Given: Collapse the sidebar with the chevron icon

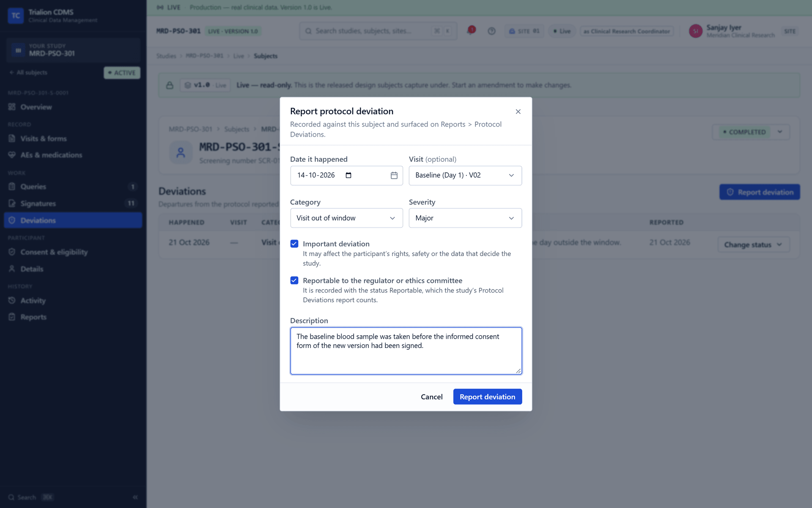Looking at the screenshot, I should [135, 497].
